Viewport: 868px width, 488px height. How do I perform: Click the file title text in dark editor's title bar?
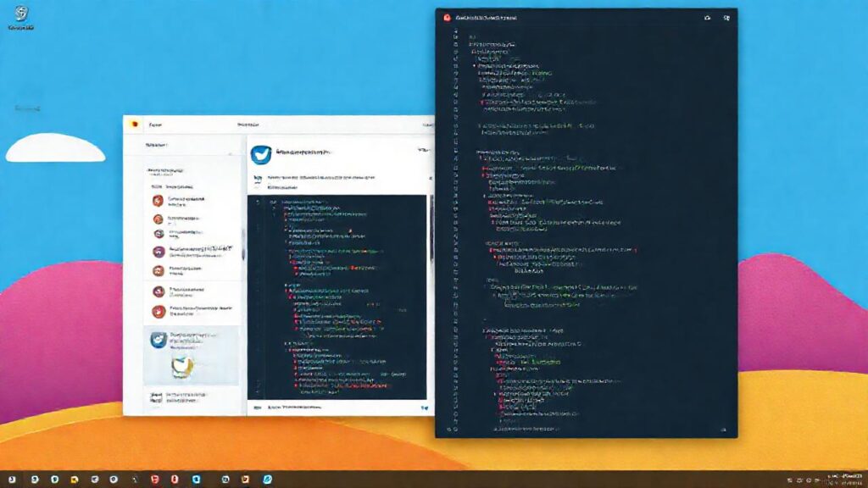tap(485, 17)
